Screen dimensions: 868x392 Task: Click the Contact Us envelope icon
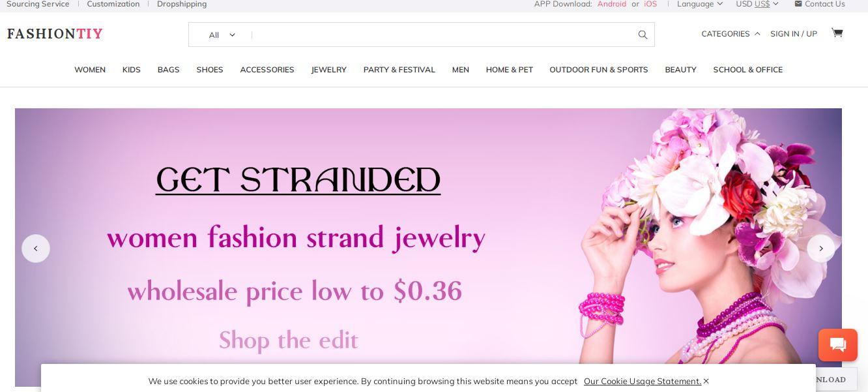click(798, 4)
